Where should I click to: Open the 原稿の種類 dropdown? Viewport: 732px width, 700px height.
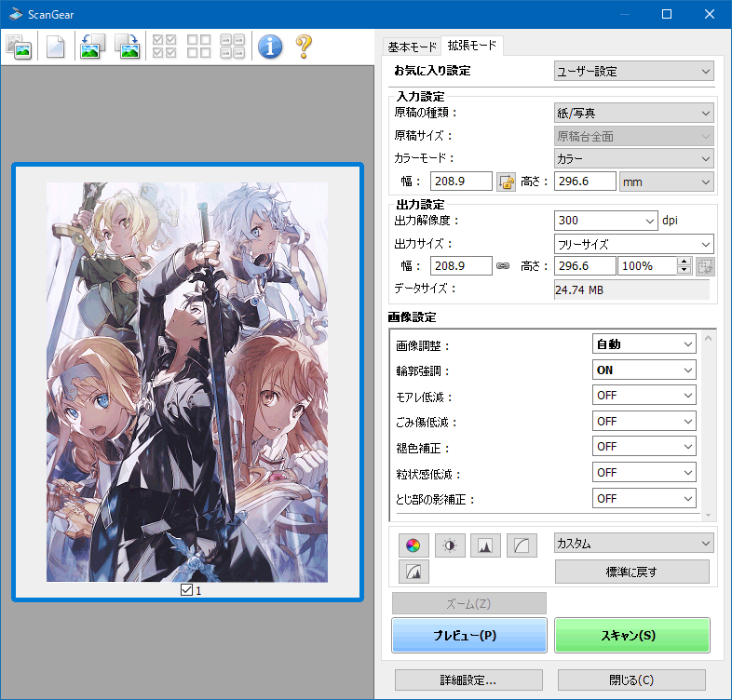point(633,113)
